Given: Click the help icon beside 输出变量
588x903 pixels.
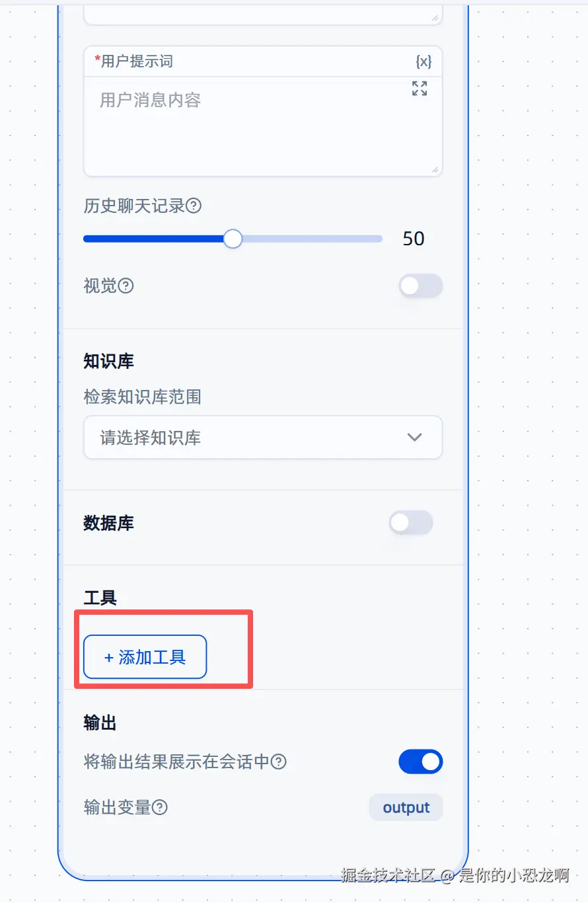Looking at the screenshot, I should pyautogui.click(x=160, y=808).
